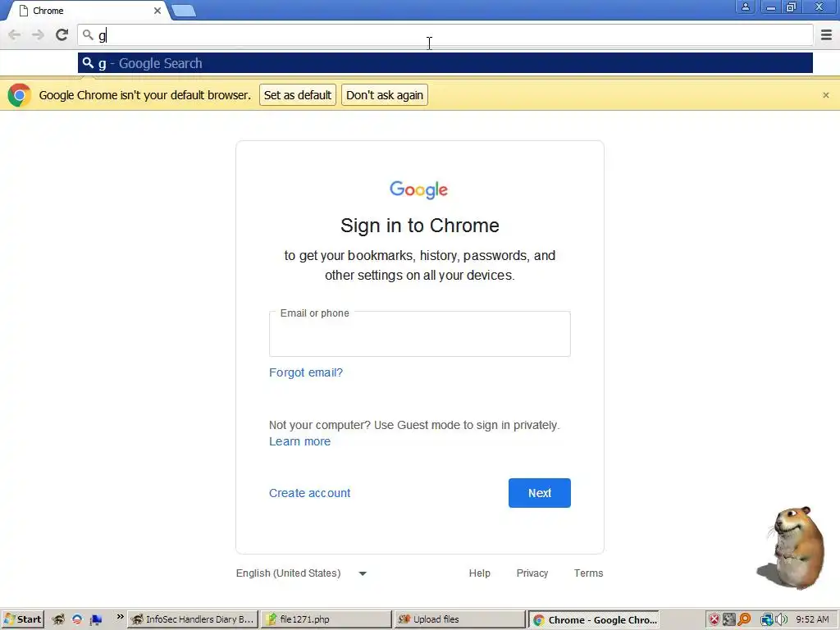840x630 pixels.
Task: Click the Create account link
Action: coord(309,493)
